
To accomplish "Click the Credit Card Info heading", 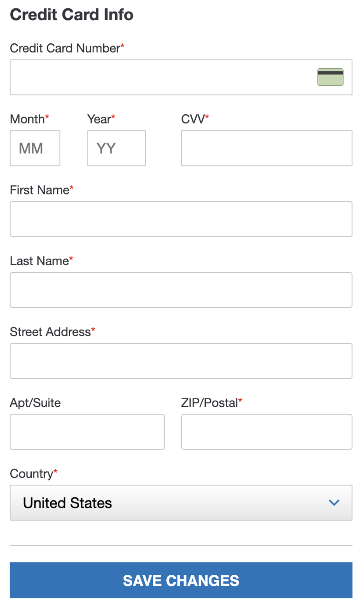I will (71, 15).
